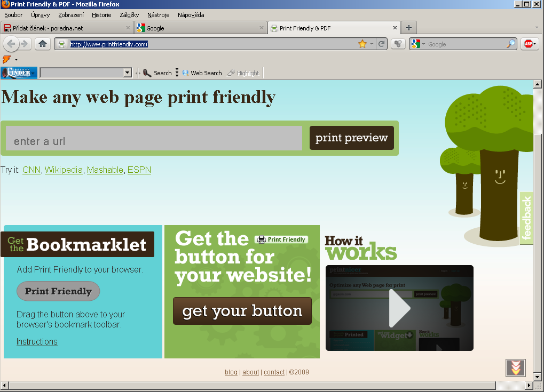The height and width of the screenshot is (392, 544).
Task: Close the Přidat článek tab
Action: coord(128,28)
